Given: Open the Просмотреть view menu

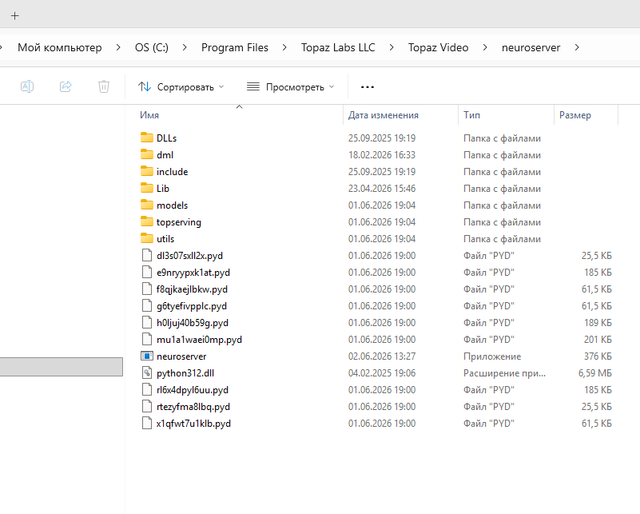Looking at the screenshot, I should pyautogui.click(x=290, y=87).
